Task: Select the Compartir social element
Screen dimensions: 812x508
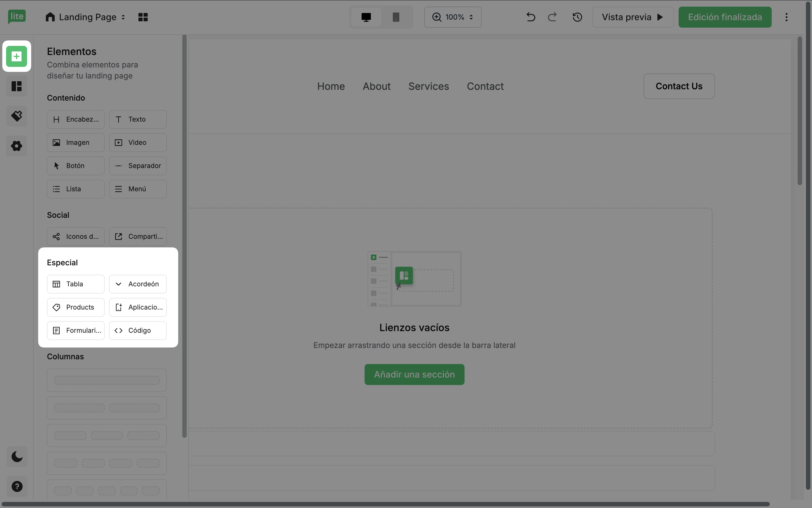Action: (x=138, y=237)
